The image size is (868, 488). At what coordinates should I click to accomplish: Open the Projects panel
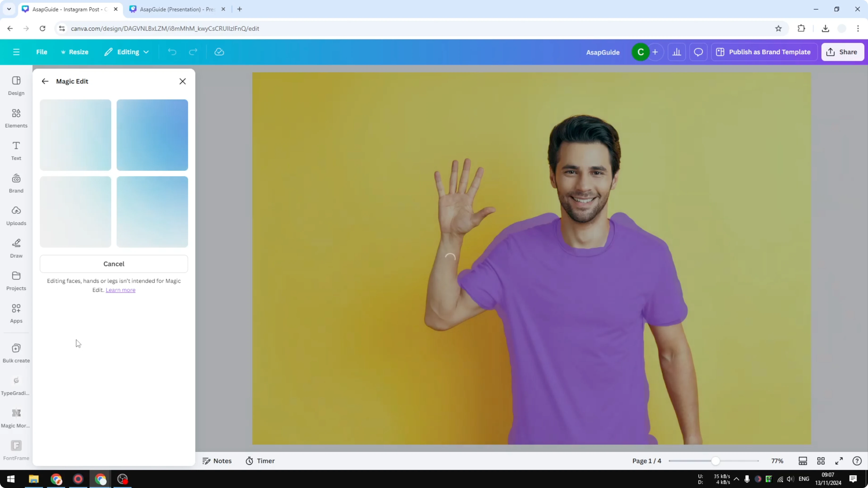16,281
